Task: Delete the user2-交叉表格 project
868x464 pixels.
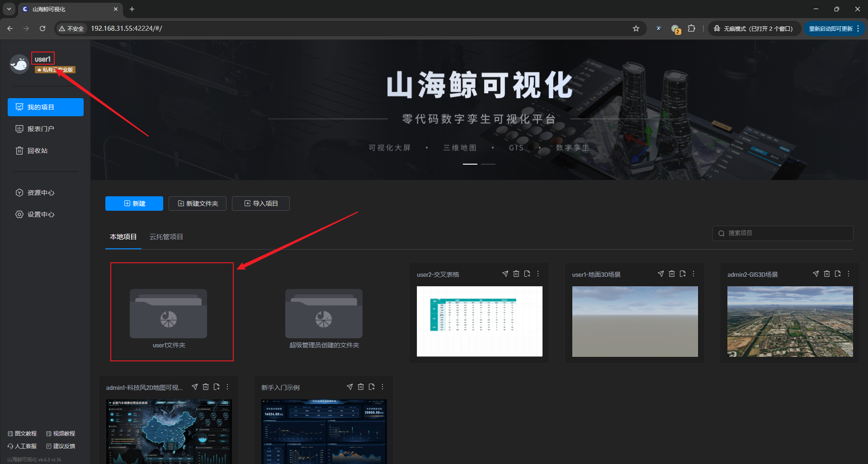Action: (516, 274)
